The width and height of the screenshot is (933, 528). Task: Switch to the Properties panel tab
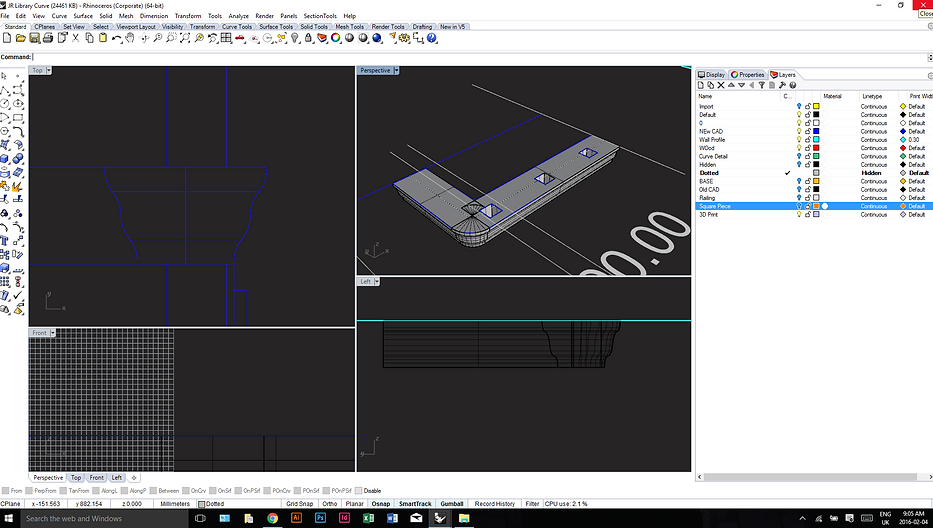tap(747, 75)
